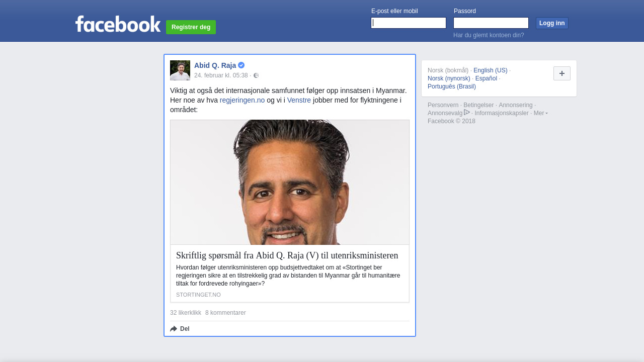Follow the regjeringen.no link in post
Image resolution: width=644 pixels, height=362 pixels.
tap(242, 100)
